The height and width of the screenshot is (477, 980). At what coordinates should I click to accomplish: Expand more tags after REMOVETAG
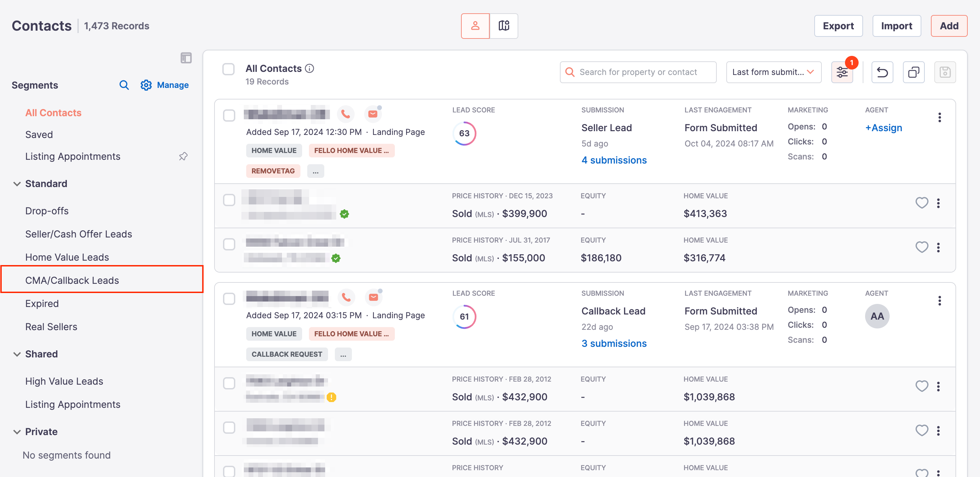(316, 171)
